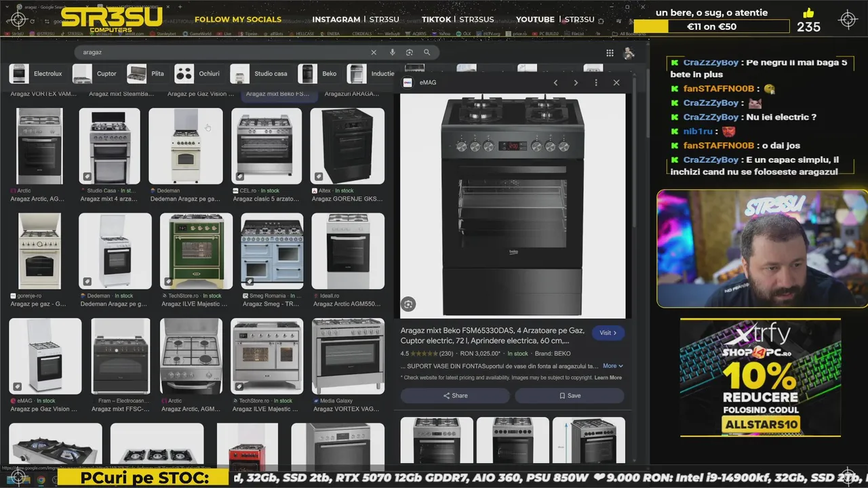The height and width of the screenshot is (488, 868).
Task: Visit the Beko product page
Action: click(x=608, y=333)
